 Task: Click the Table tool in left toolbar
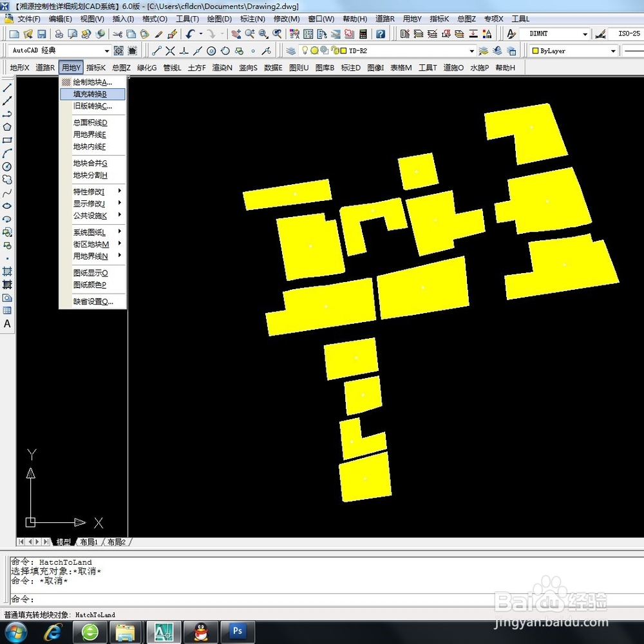point(7,310)
